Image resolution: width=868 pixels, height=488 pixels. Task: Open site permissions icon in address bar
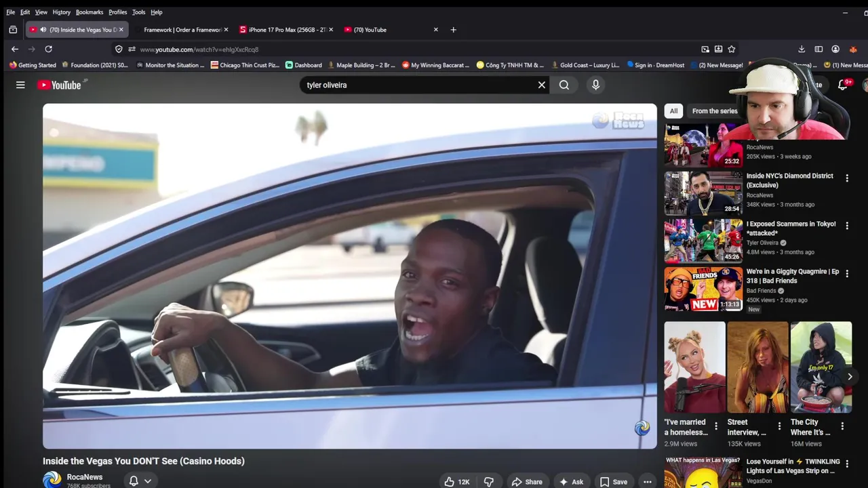(132, 49)
